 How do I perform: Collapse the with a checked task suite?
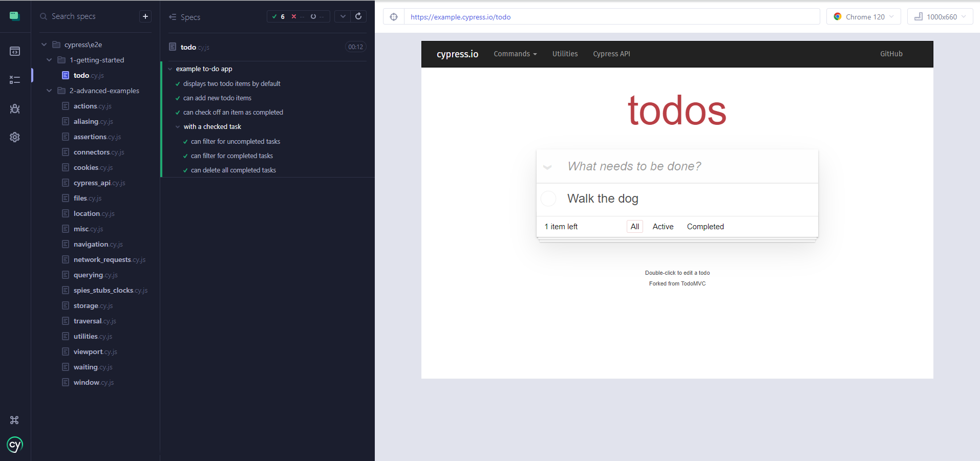point(178,127)
